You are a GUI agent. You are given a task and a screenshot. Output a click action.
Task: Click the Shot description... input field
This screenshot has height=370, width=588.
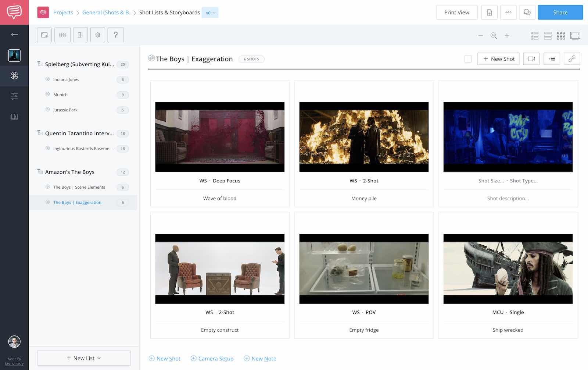click(508, 199)
